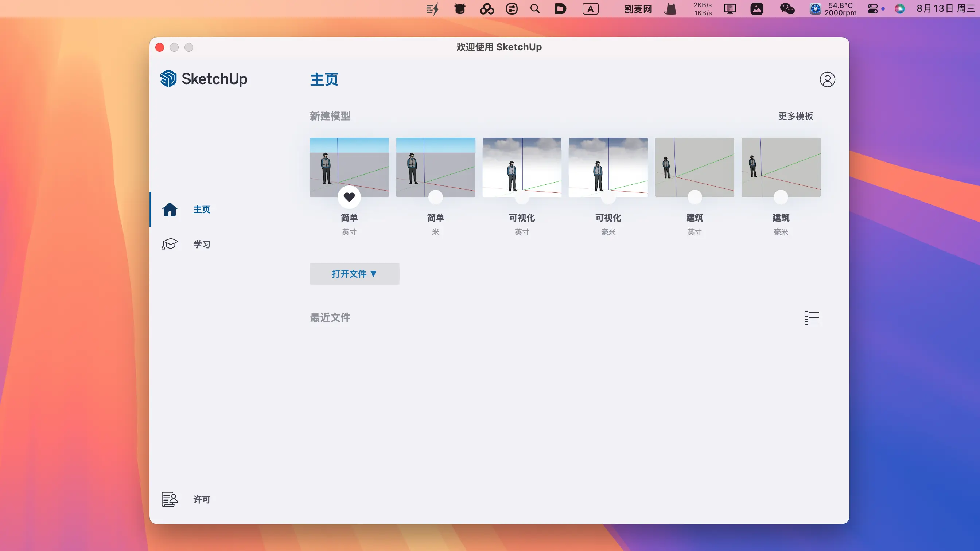Click the cat silhouette menu bar icon

coord(670,9)
